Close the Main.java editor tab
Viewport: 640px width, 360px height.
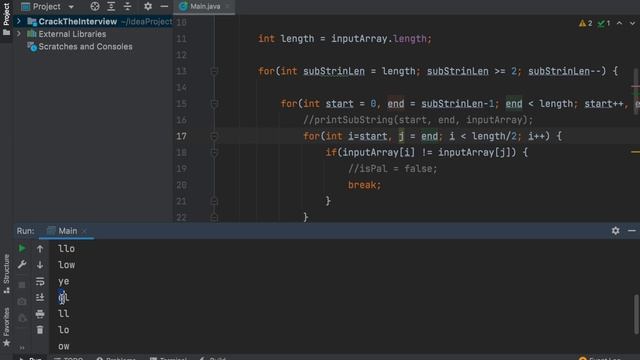tap(227, 7)
